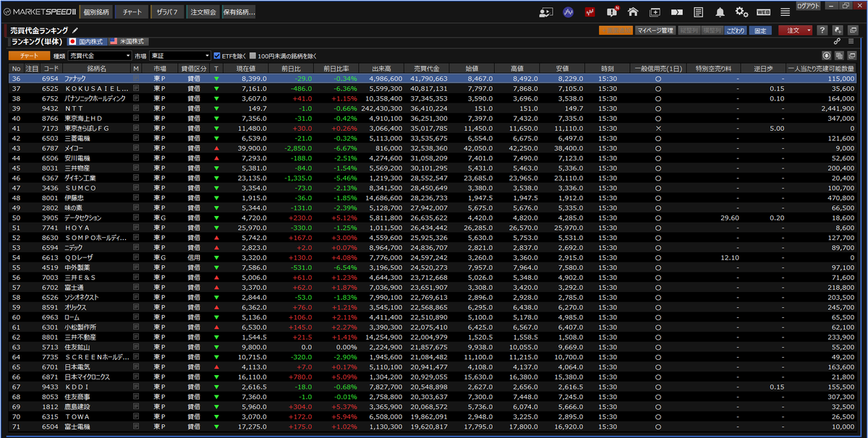Click the orange チャート button
This screenshot has height=438, width=868.
click(30, 56)
